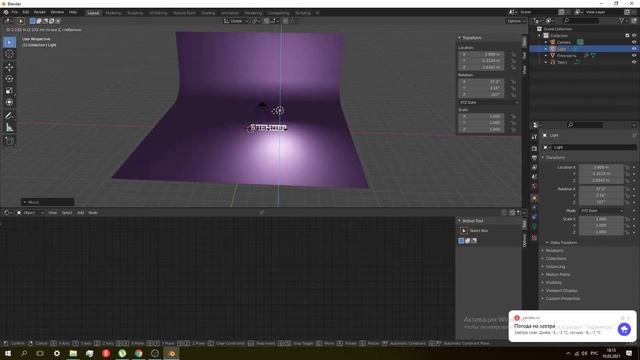Click the Move operator panel at viewport bottom
The image size is (640, 360).
click(x=48, y=202)
